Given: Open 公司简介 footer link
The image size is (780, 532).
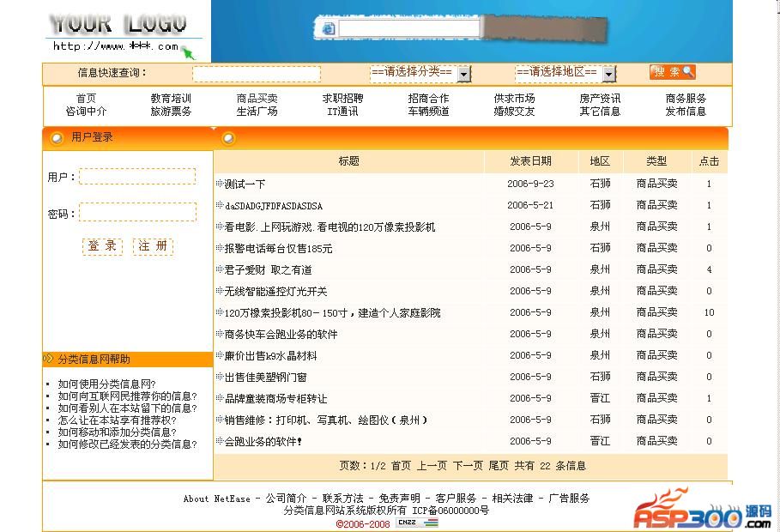Looking at the screenshot, I should pos(286,499).
